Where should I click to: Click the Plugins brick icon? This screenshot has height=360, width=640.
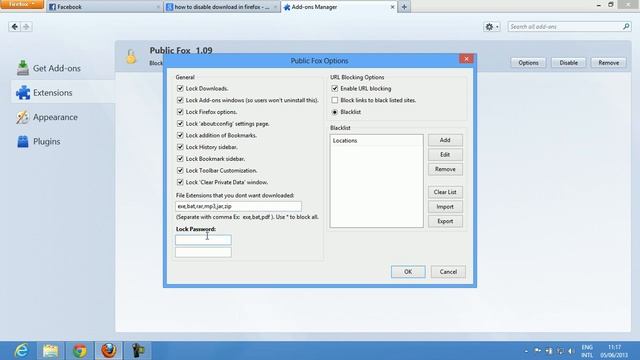click(x=23, y=142)
